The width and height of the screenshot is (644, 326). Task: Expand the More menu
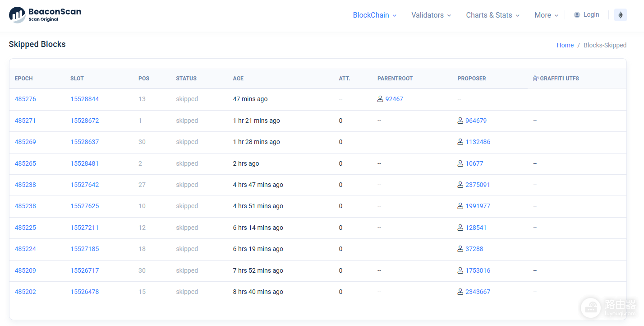[x=546, y=15]
